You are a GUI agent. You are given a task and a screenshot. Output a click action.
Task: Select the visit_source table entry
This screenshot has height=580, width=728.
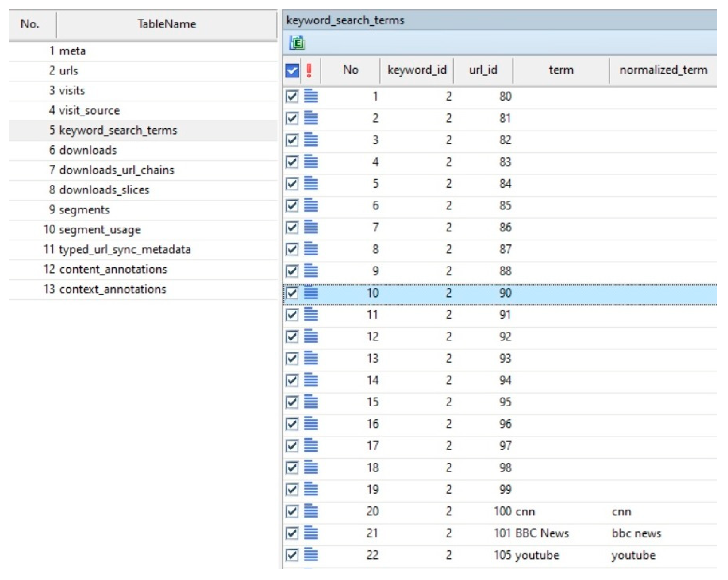pos(89,110)
